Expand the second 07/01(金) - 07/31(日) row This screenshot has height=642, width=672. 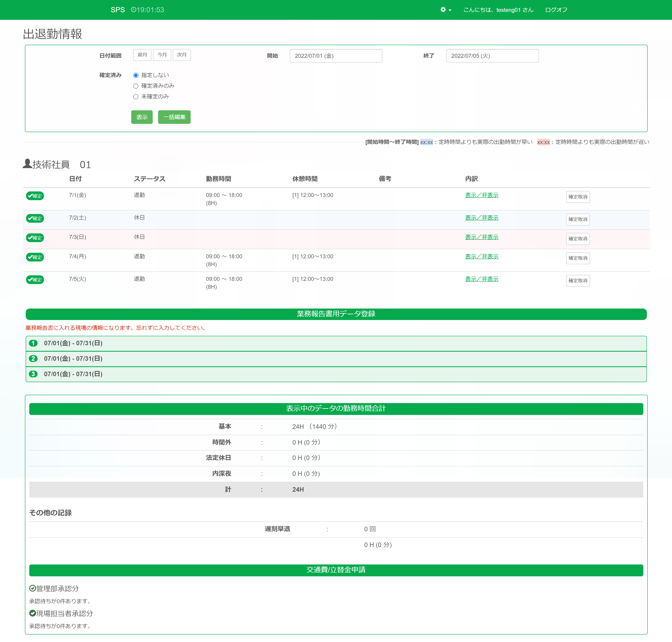(73, 359)
